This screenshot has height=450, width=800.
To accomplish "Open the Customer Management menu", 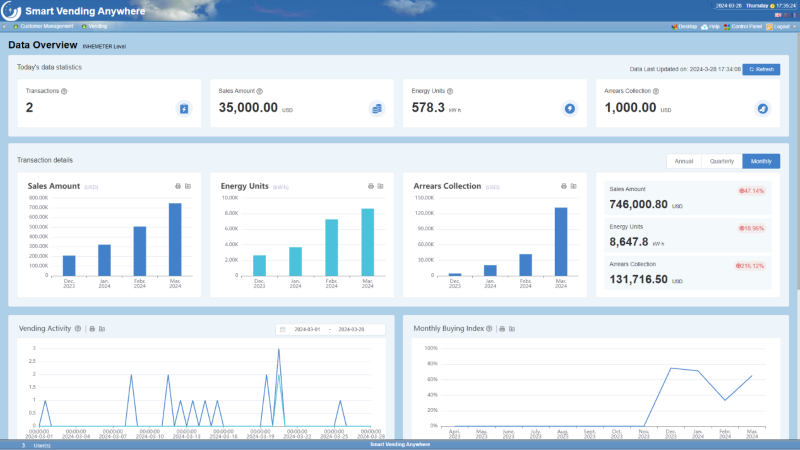I will [43, 26].
